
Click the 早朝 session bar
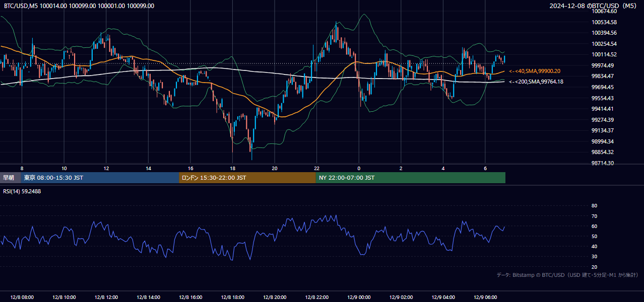tap(11, 178)
